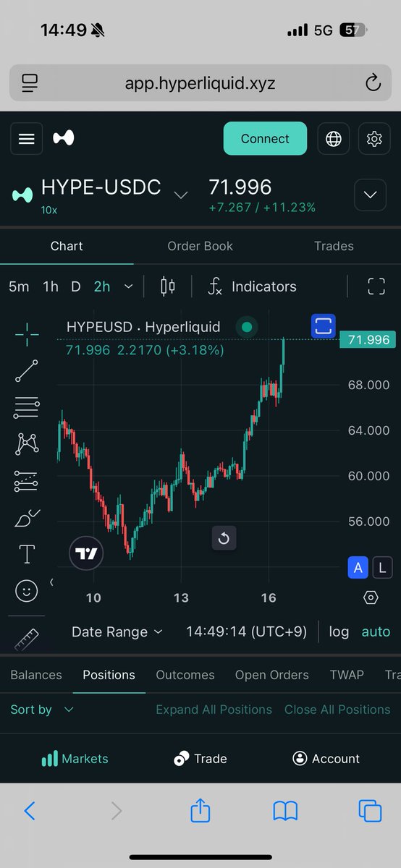Viewport: 401px width, 868px height.
Task: Open the Safari share sheet
Action: [x=200, y=809]
